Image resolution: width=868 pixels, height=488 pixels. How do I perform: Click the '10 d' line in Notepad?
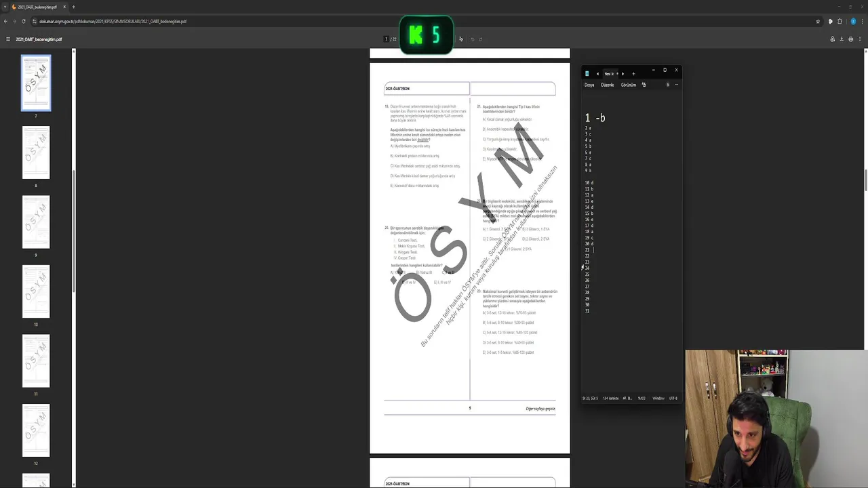click(589, 183)
